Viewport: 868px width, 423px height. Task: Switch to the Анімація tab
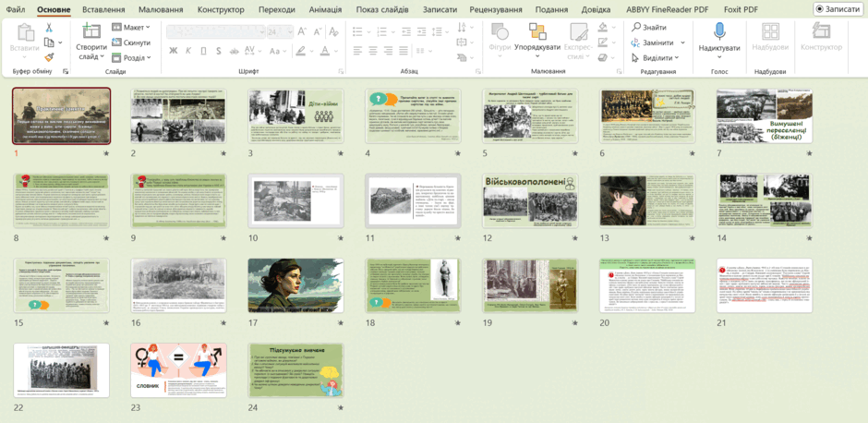tap(325, 9)
